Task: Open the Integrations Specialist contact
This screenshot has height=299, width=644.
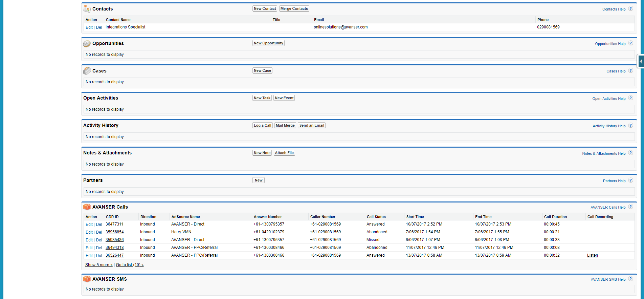Action: coord(126,27)
